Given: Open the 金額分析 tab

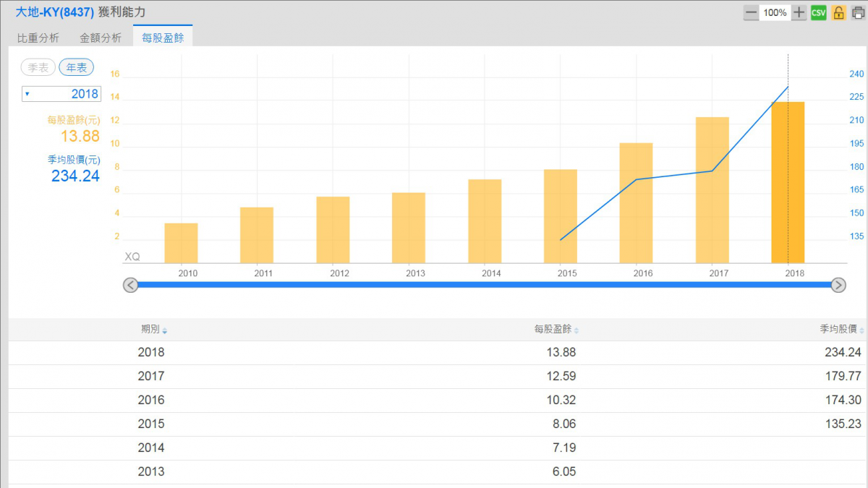Looking at the screenshot, I should click(101, 38).
